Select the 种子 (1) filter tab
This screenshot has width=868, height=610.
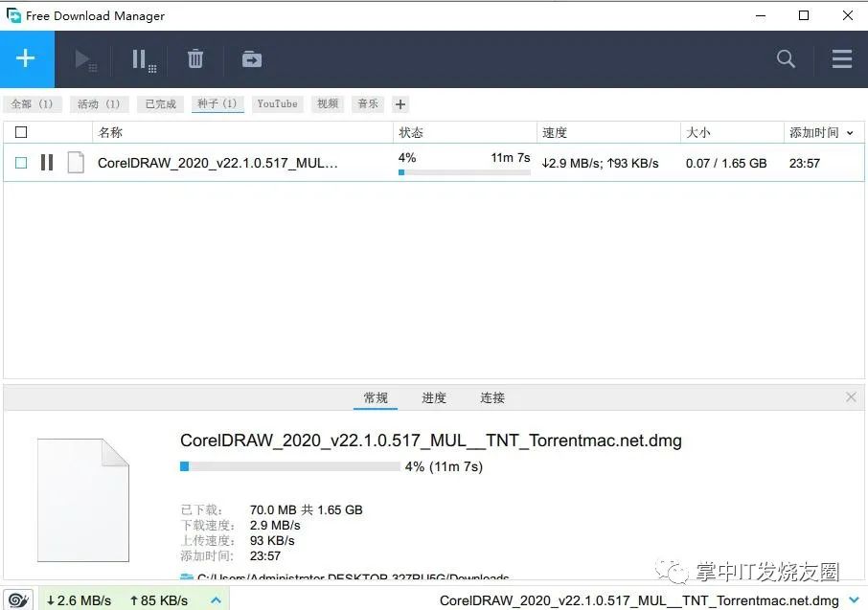coord(217,104)
